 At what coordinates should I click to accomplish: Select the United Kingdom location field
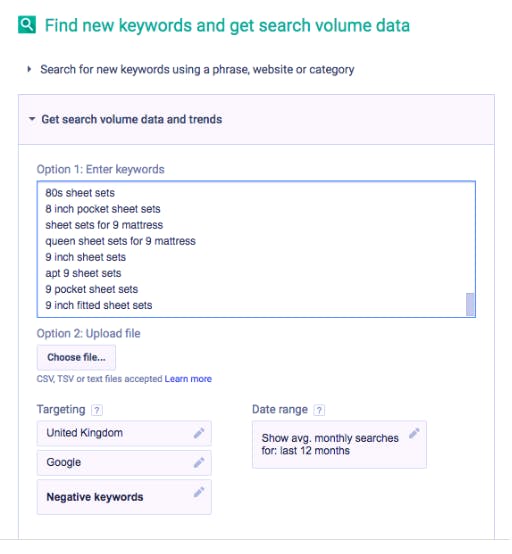[x=124, y=433]
